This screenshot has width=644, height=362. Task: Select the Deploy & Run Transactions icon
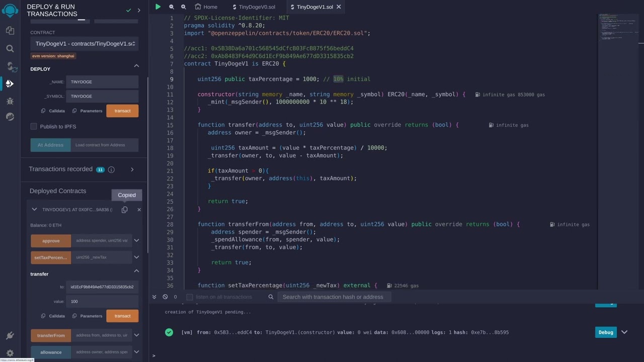click(10, 83)
